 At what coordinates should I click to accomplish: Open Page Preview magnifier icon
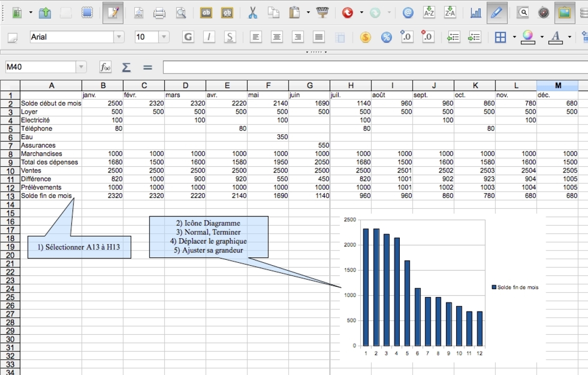point(181,13)
